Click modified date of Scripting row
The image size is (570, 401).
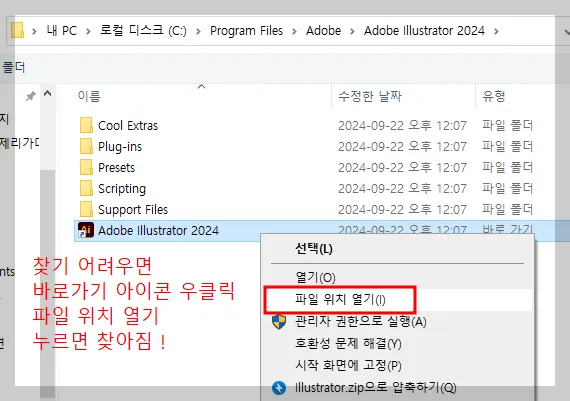pyautogui.click(x=402, y=189)
